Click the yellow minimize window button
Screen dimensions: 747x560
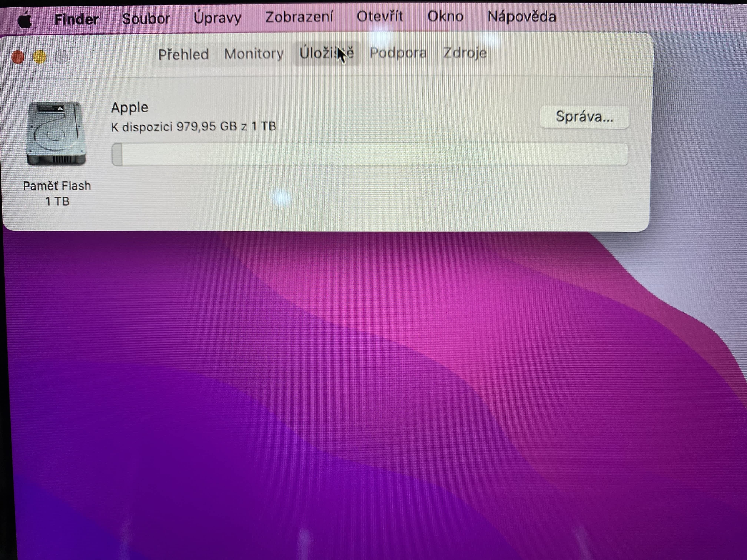(x=40, y=57)
